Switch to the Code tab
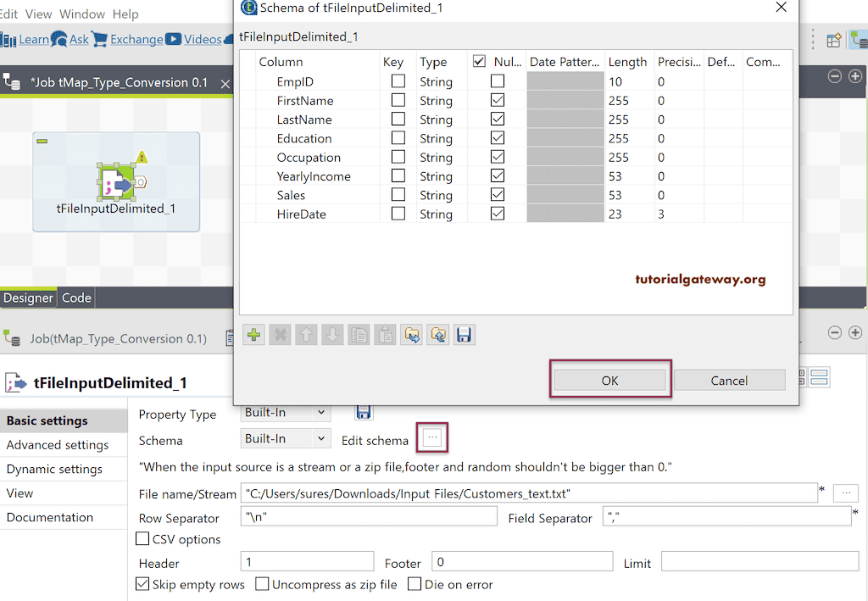 click(x=76, y=298)
